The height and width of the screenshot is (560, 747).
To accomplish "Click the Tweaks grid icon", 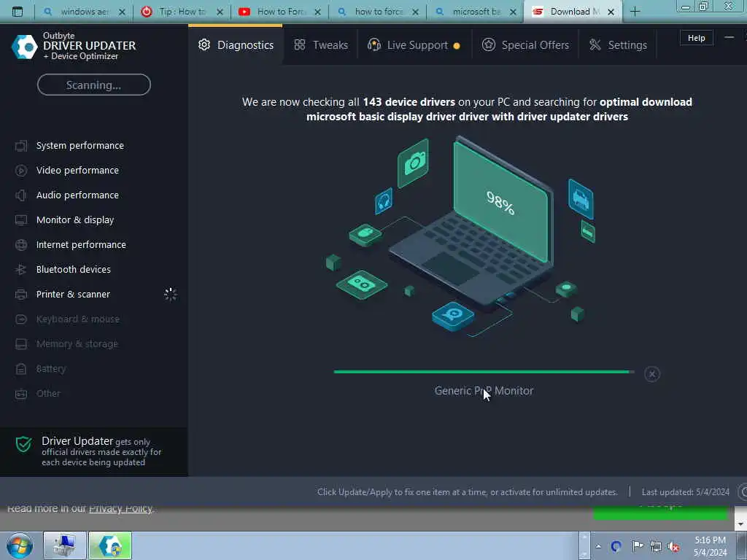I will [300, 44].
